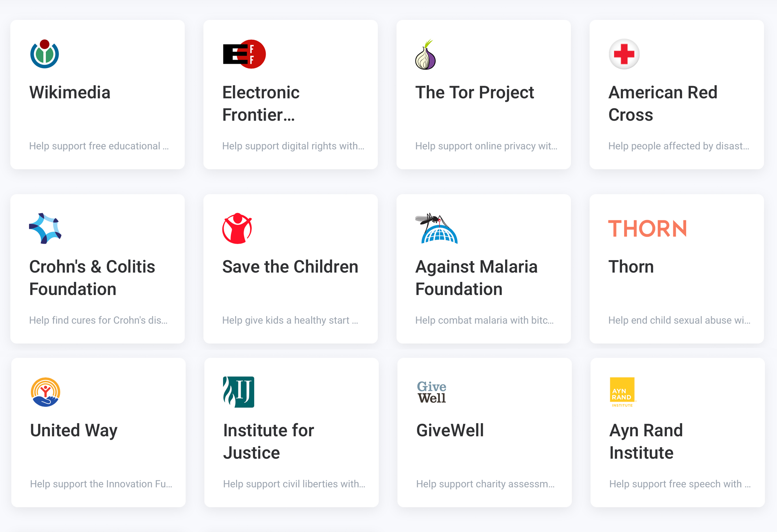Screen dimensions: 777x532
Task: Click the GiveWell logo
Action: click(431, 392)
